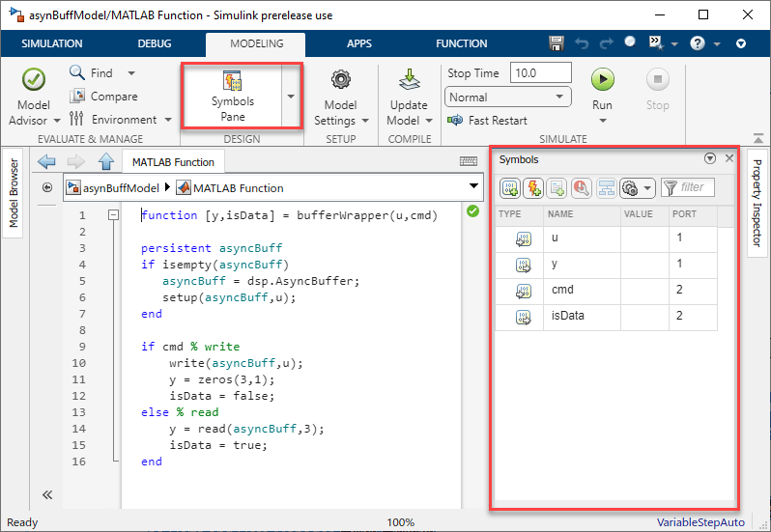Image resolution: width=771 pixels, height=532 pixels.
Task: Open the Symbols pane settings gear dropdown
Action: (637, 188)
